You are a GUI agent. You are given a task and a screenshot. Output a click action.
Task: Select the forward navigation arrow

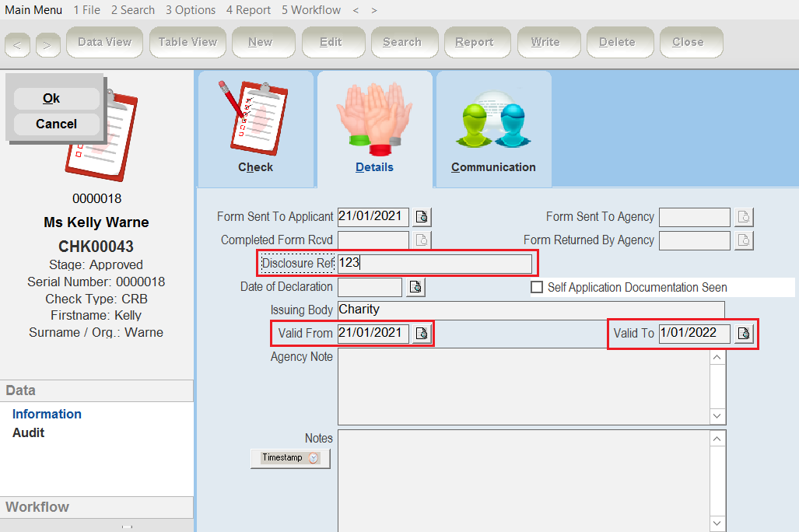pyautogui.click(x=47, y=44)
